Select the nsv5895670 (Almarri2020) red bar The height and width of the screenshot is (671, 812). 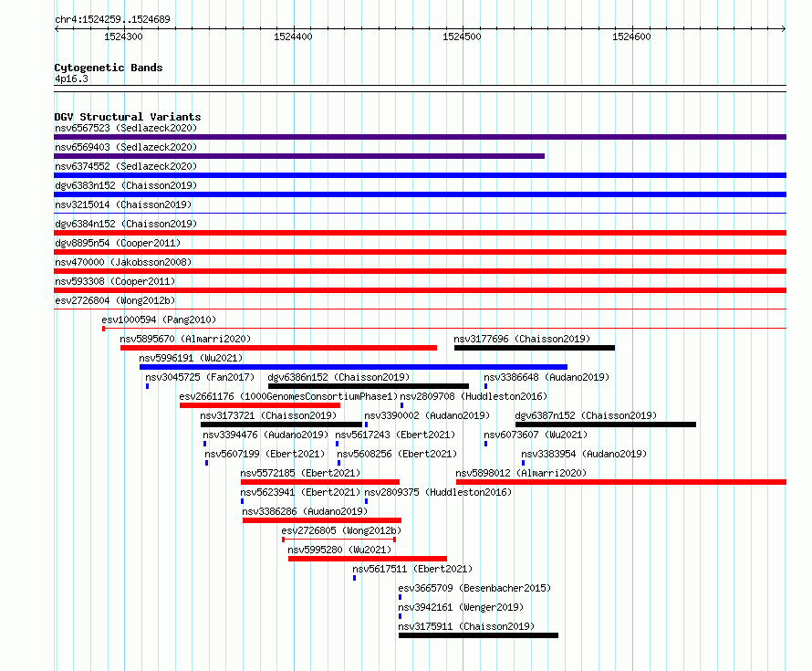coord(278,348)
